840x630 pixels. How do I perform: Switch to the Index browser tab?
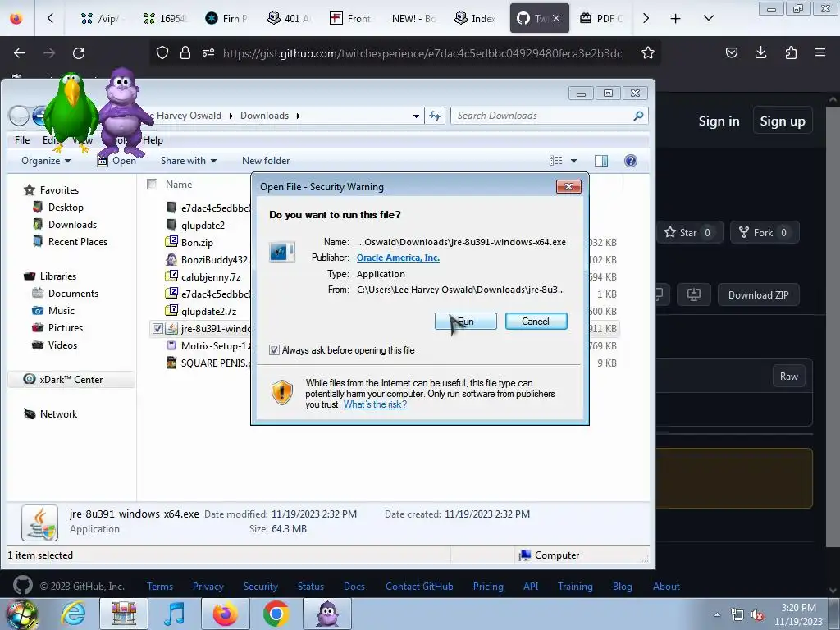[x=475, y=18]
